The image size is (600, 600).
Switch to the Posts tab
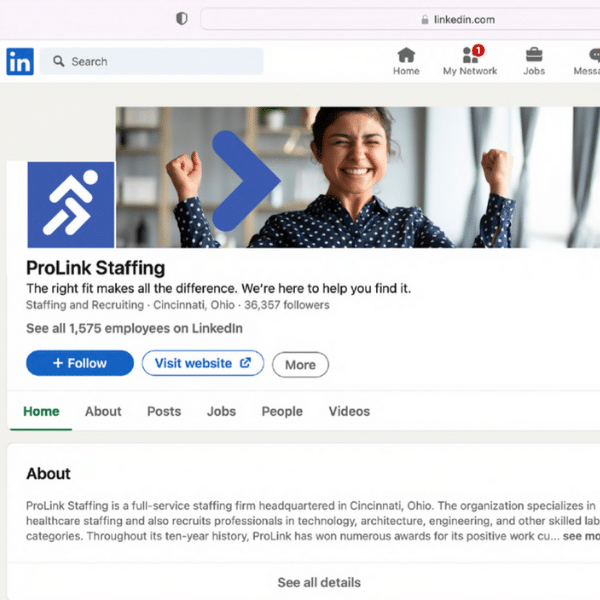pos(164,411)
